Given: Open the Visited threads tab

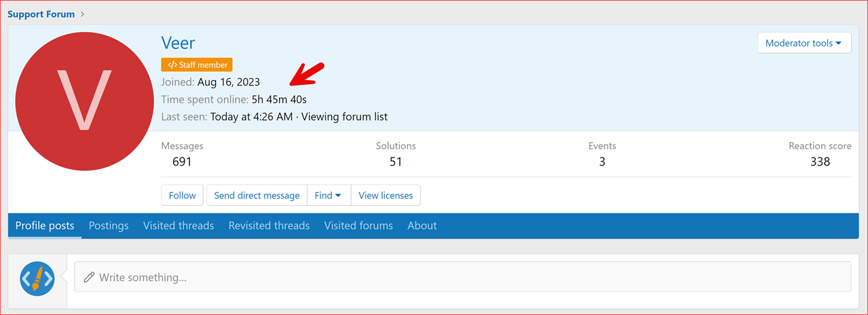Looking at the screenshot, I should 178,225.
